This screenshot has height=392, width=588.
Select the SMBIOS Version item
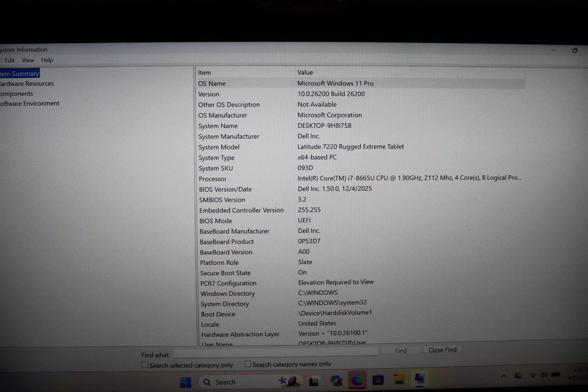pos(222,200)
